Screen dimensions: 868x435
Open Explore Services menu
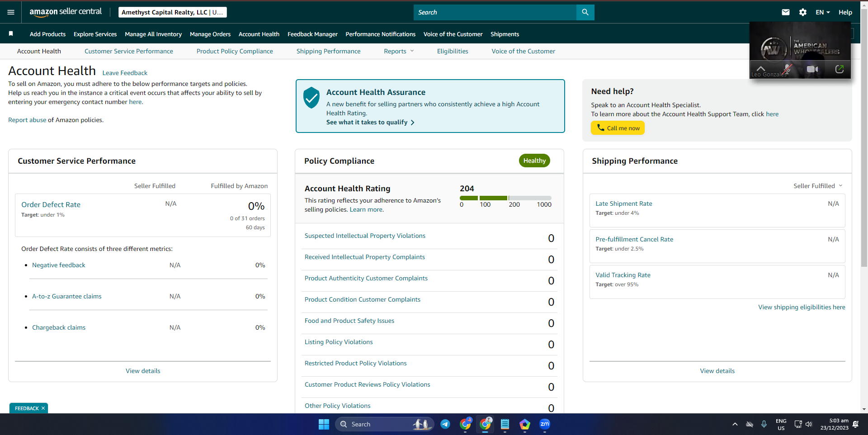[95, 34]
